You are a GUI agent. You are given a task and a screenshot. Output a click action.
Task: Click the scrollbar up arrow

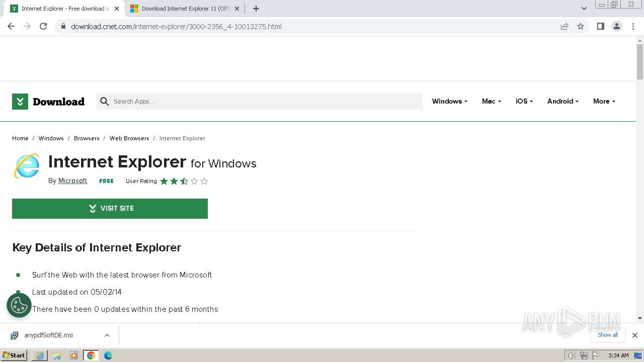pyautogui.click(x=640, y=40)
